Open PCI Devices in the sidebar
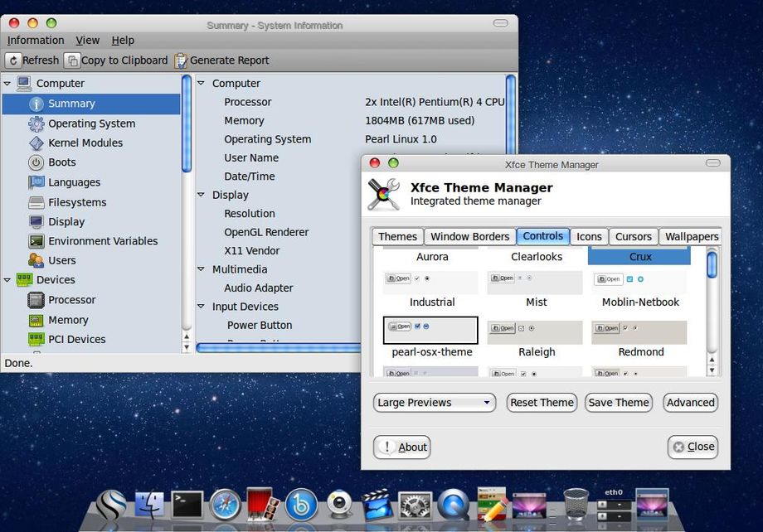This screenshot has width=763, height=532. (76, 339)
